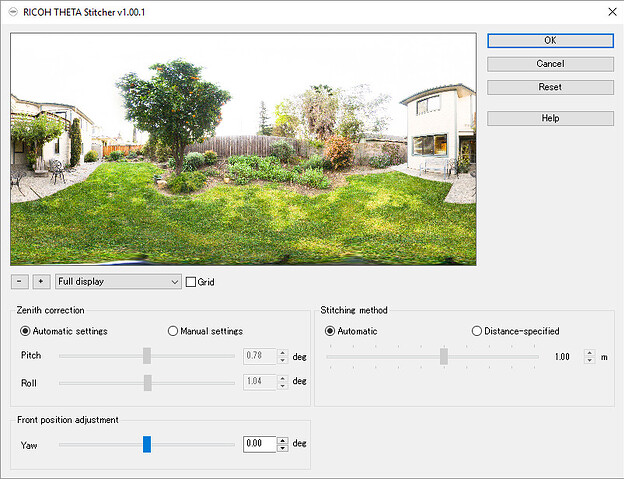Screen dimensions: 624x479
Task: Open Help for the stitcher
Action: (550, 118)
